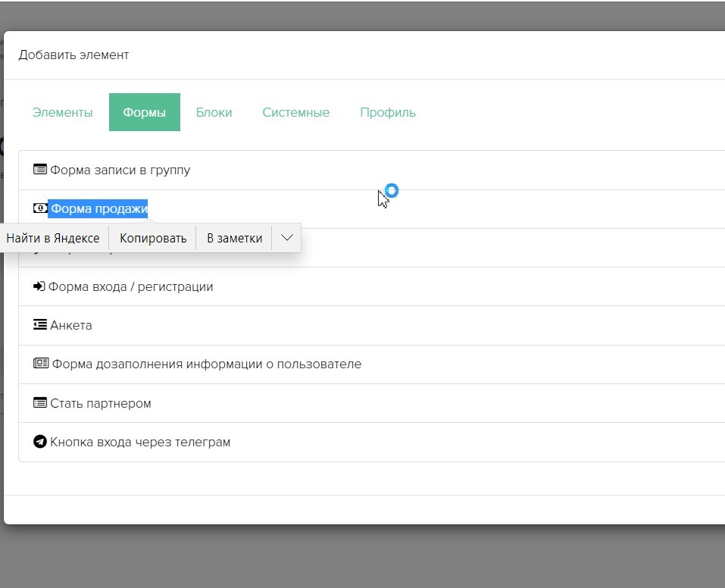Click the sign-in arrow icon for Форма входа
This screenshot has width=725, height=588.
point(39,286)
